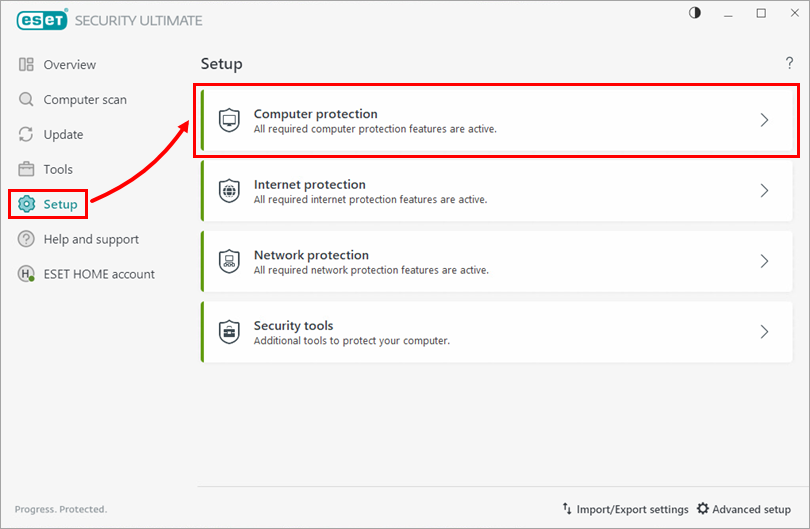The width and height of the screenshot is (810, 529).
Task: Click the question mark help button
Action: pos(789,64)
